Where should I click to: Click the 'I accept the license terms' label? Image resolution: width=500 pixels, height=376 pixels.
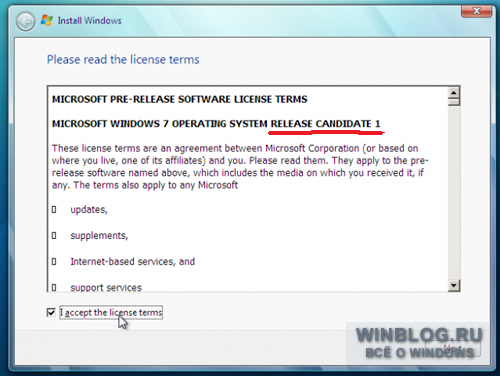tap(111, 313)
